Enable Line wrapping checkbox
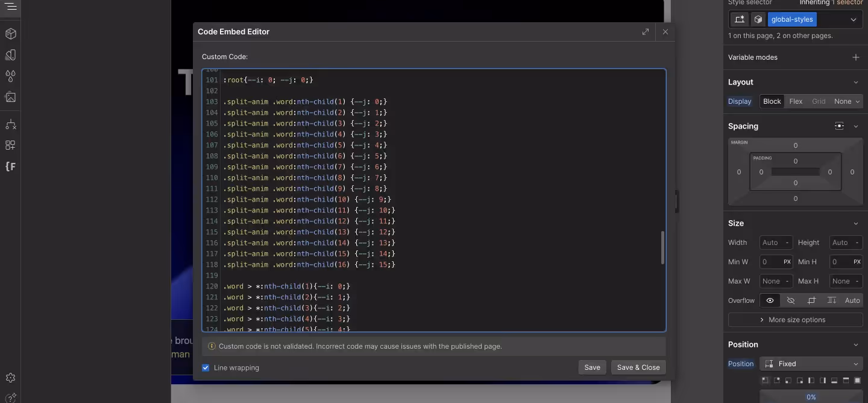Viewport: 868px width, 403px height. coord(206,367)
